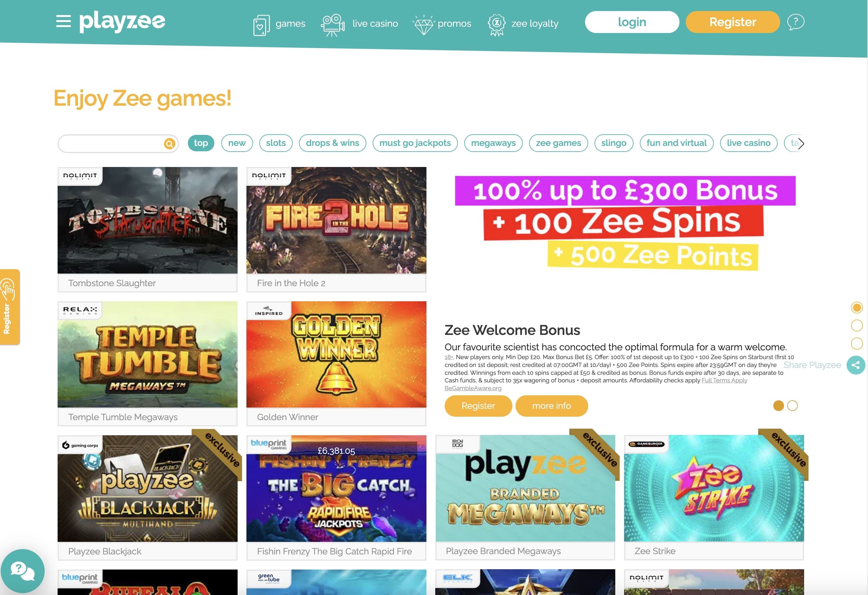The image size is (868, 595).
Task: Select the megaways category filter
Action: 493,143
